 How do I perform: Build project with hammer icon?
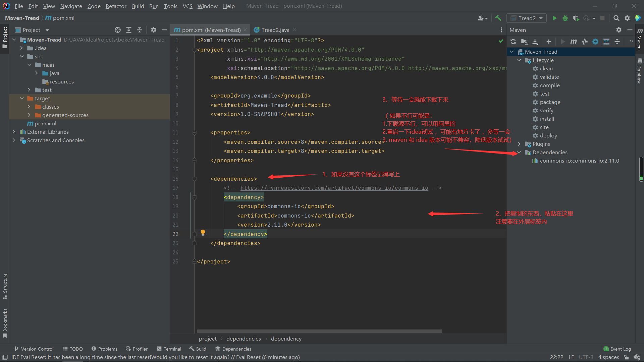point(498,18)
